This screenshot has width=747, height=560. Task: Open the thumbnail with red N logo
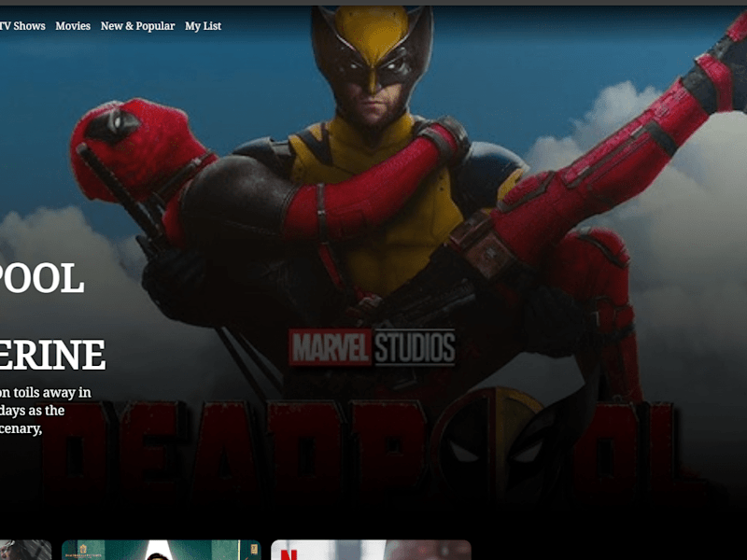371,550
